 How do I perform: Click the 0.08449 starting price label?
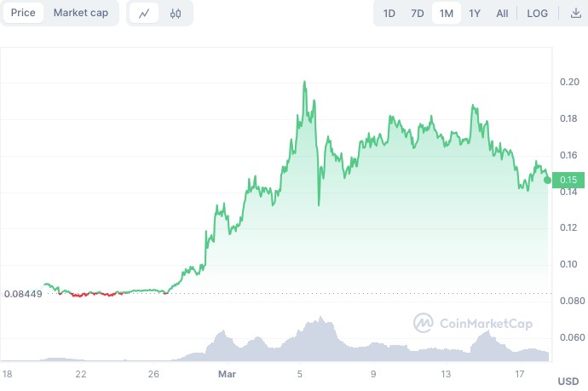pos(23,294)
